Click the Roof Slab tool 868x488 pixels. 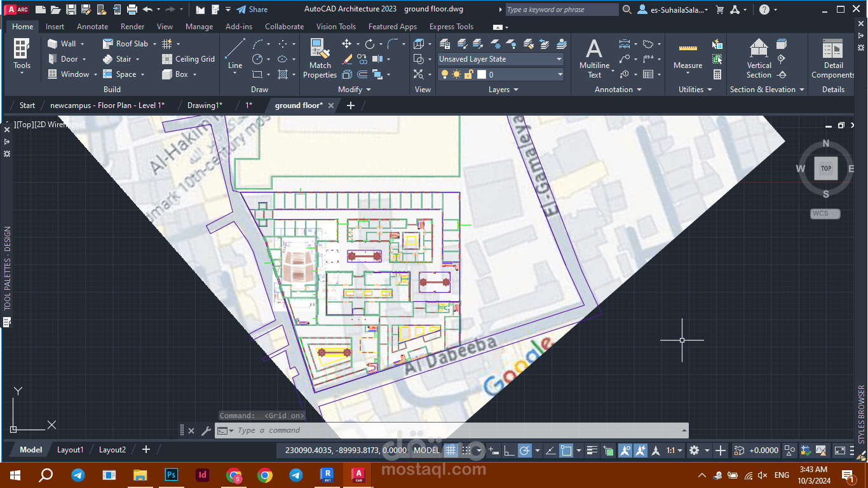click(x=125, y=43)
